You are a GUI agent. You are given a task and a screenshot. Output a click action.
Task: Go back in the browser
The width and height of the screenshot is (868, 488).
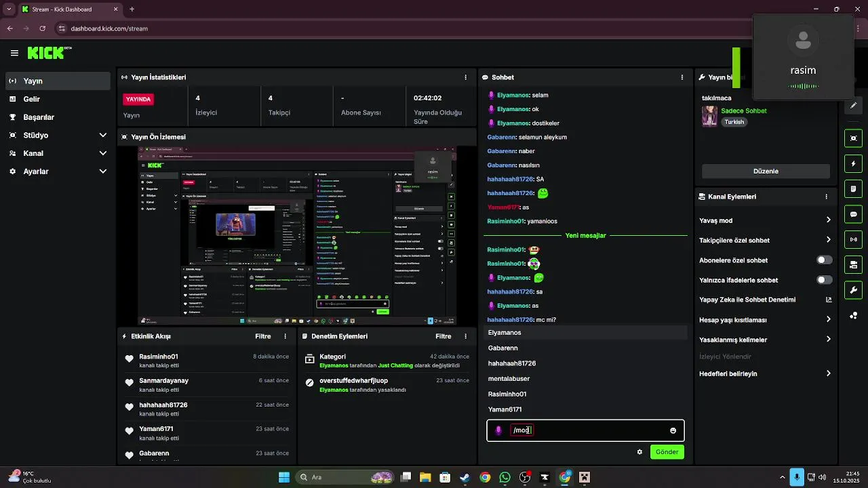10,28
